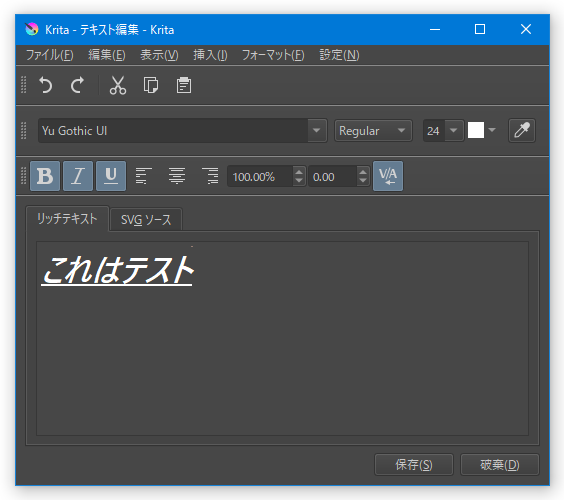The width and height of the screenshot is (564, 500).
Task: Click inside the 0.00 letter spacing field
Action: pos(333,176)
